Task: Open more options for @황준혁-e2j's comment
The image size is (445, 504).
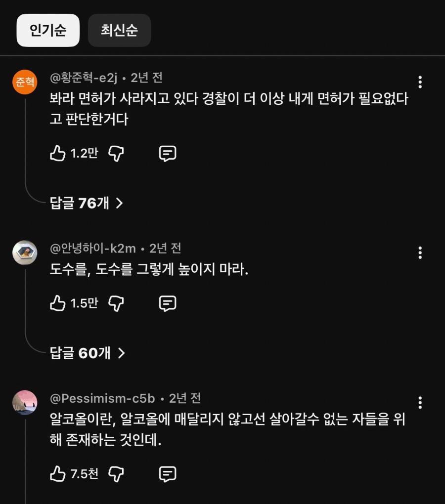Action: coord(420,82)
